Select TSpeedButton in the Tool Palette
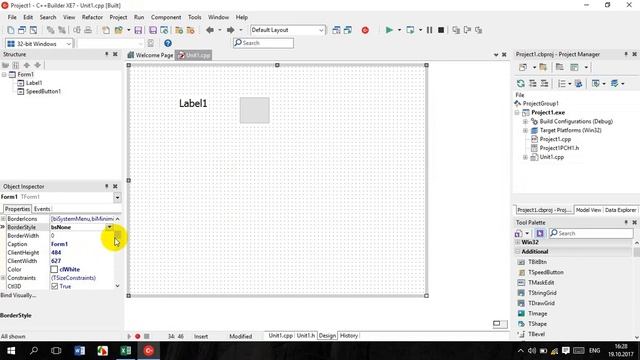This screenshot has width=640, height=360. [x=546, y=272]
